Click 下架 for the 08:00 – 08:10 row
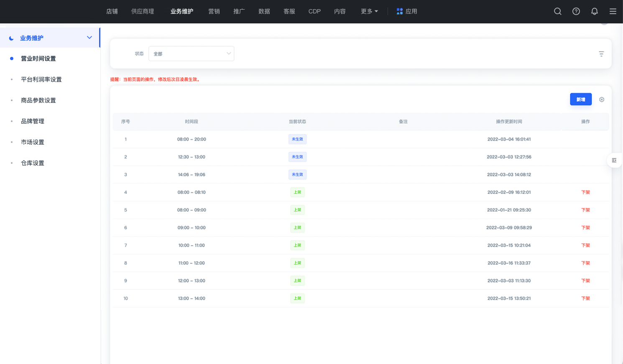Viewport: 623px width, 364px height. coord(585,192)
